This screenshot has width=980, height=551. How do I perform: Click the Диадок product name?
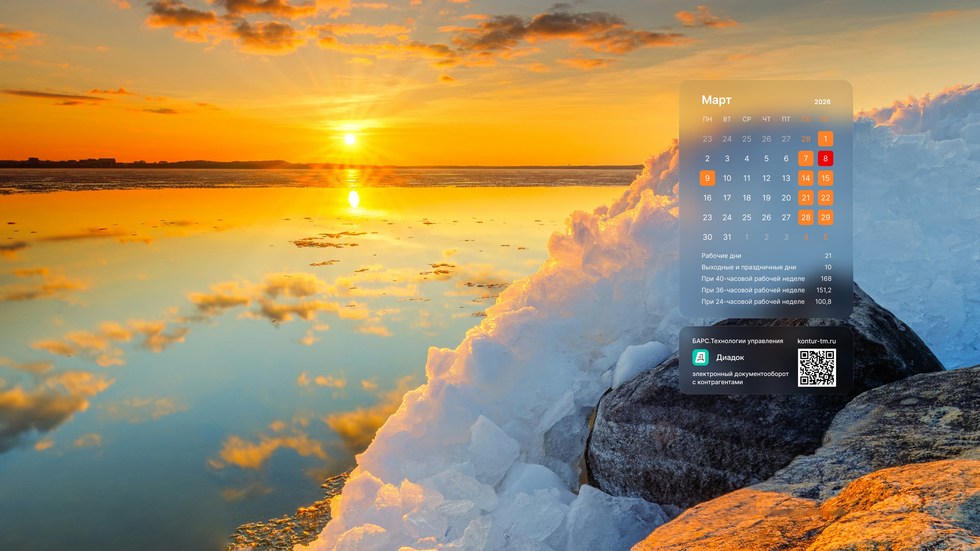click(730, 357)
